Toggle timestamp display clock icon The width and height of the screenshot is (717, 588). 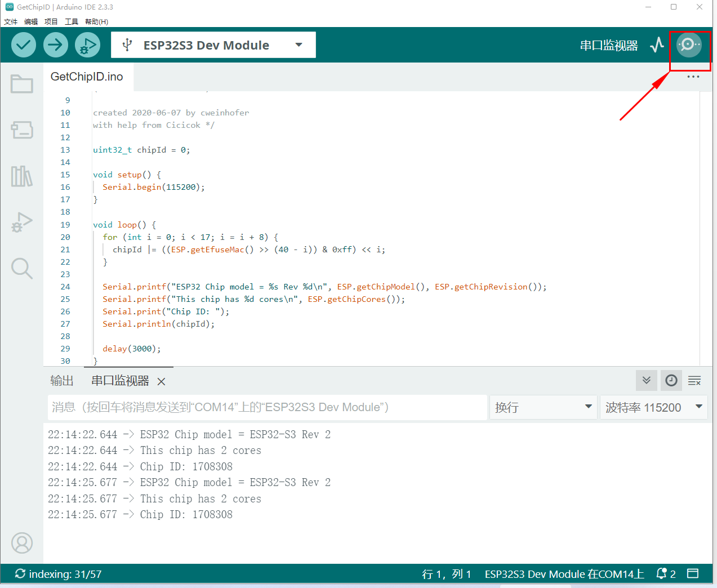click(671, 381)
